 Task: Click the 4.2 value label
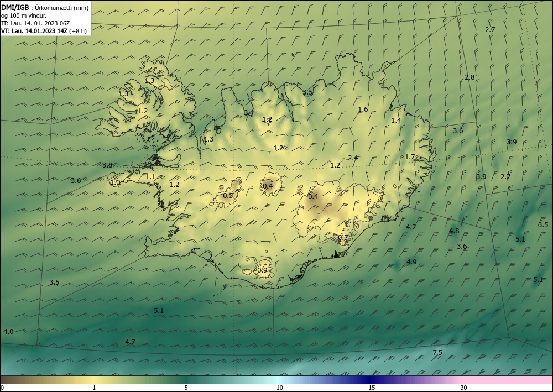click(411, 227)
